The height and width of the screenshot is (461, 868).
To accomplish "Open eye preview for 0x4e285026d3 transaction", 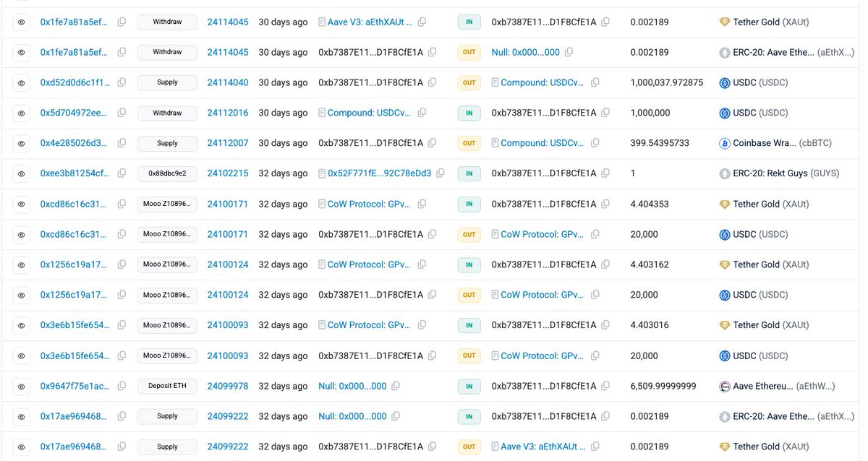I will 22,144.
